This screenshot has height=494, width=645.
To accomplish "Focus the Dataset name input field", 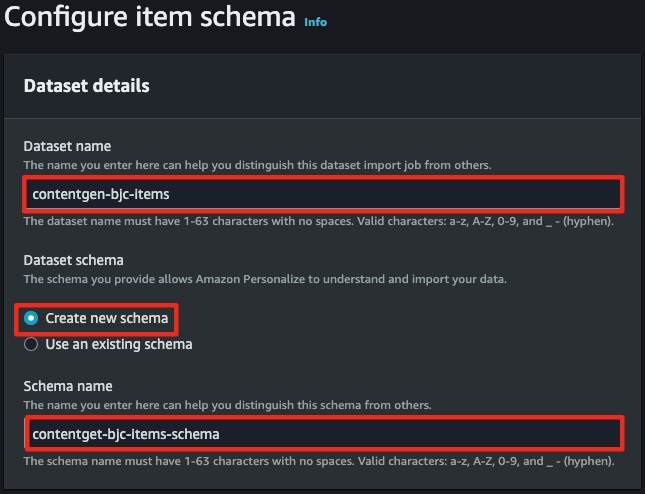I will coord(323,194).
